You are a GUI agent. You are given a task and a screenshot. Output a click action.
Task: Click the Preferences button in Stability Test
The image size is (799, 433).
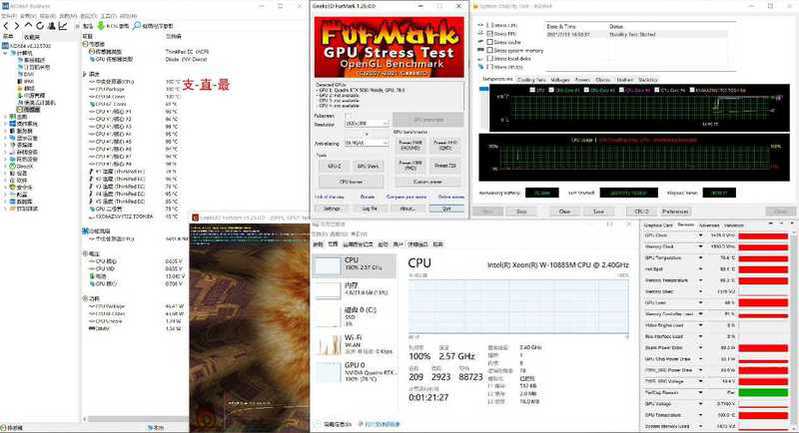point(676,211)
